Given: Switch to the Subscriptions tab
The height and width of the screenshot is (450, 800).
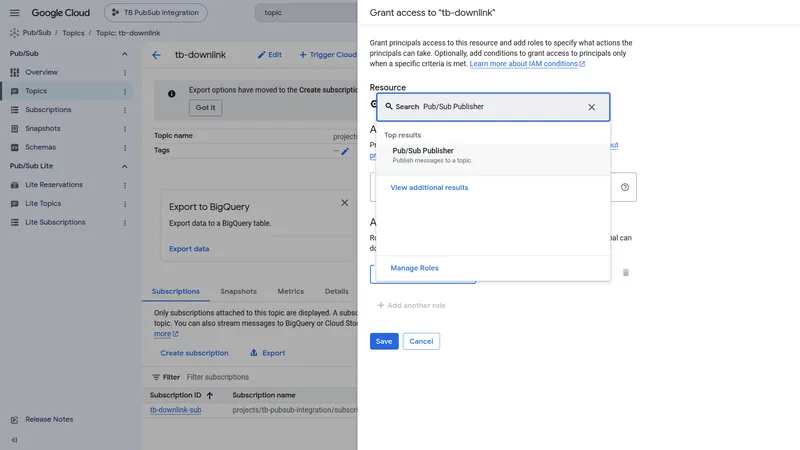Looking at the screenshot, I should (x=176, y=291).
